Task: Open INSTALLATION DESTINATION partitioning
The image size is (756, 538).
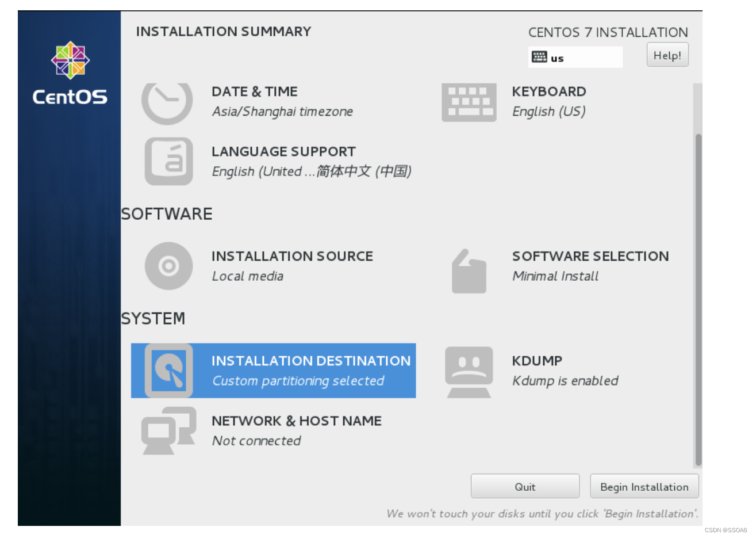Action: coord(273,371)
